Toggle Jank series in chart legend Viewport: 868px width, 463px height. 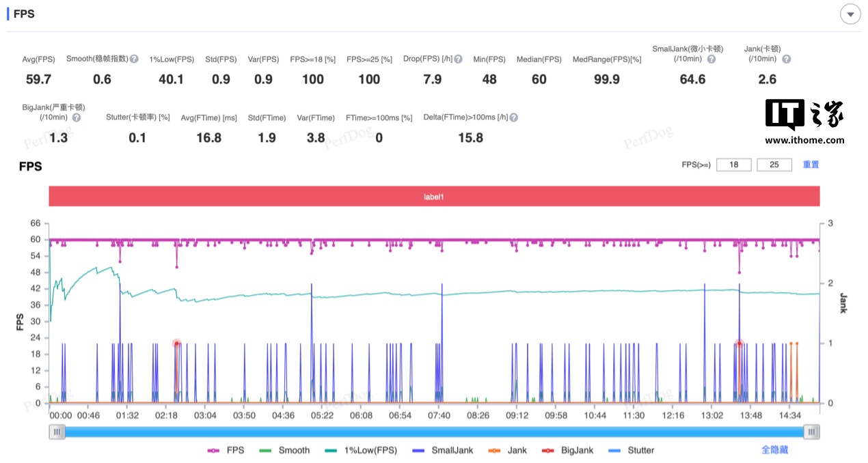(508, 450)
